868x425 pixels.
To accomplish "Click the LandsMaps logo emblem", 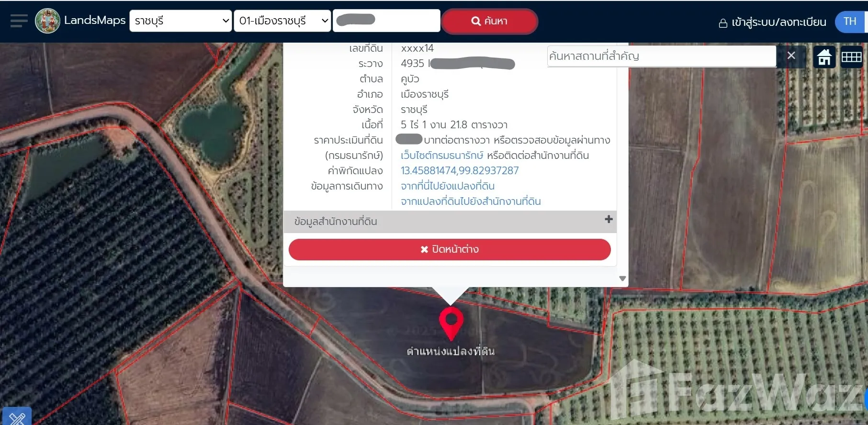I will click(x=47, y=21).
